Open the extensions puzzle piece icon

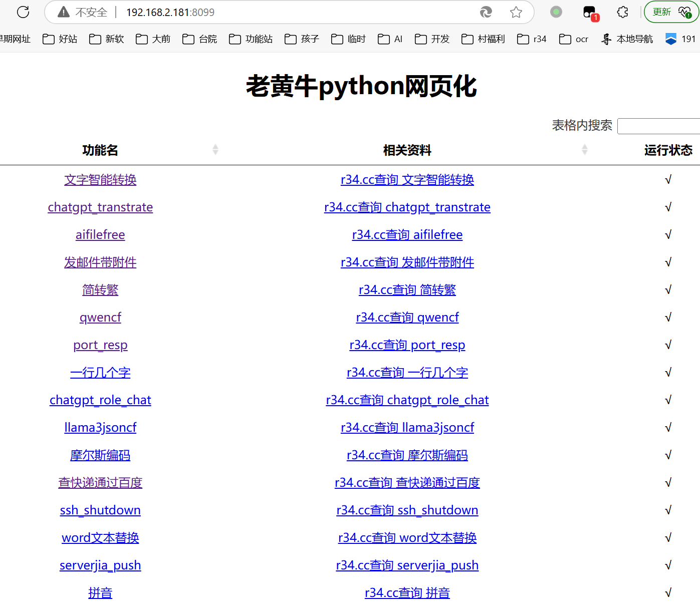click(622, 12)
